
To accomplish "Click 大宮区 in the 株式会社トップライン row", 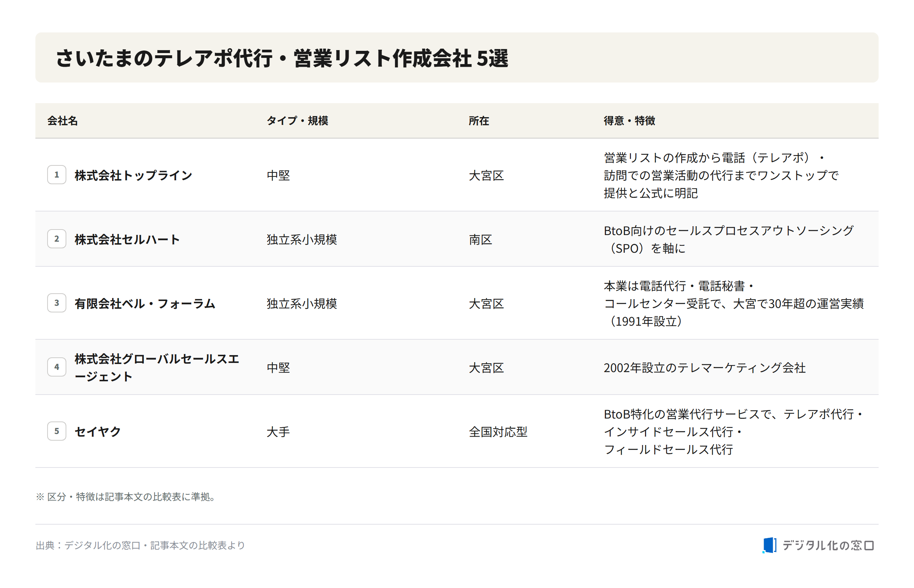I will (x=486, y=175).
